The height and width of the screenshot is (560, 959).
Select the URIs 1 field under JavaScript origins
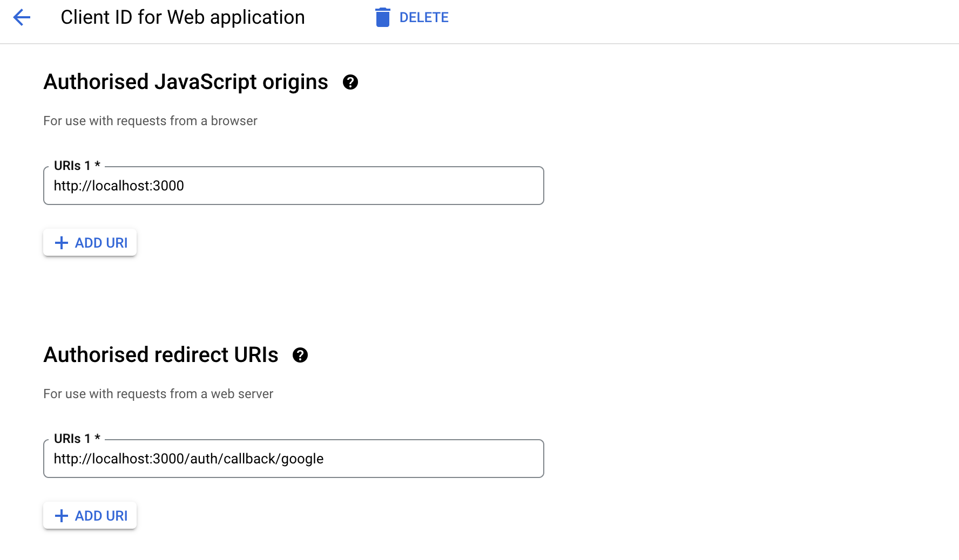pos(293,186)
